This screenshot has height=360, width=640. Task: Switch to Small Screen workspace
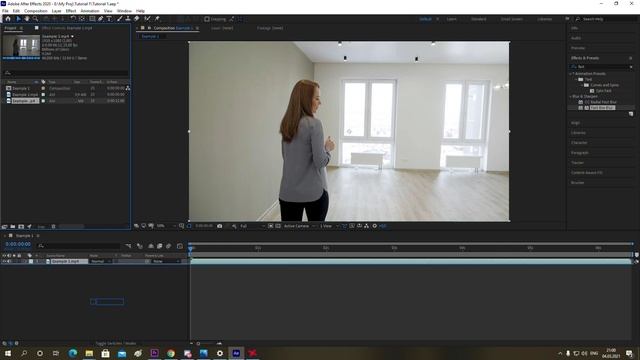(511, 19)
